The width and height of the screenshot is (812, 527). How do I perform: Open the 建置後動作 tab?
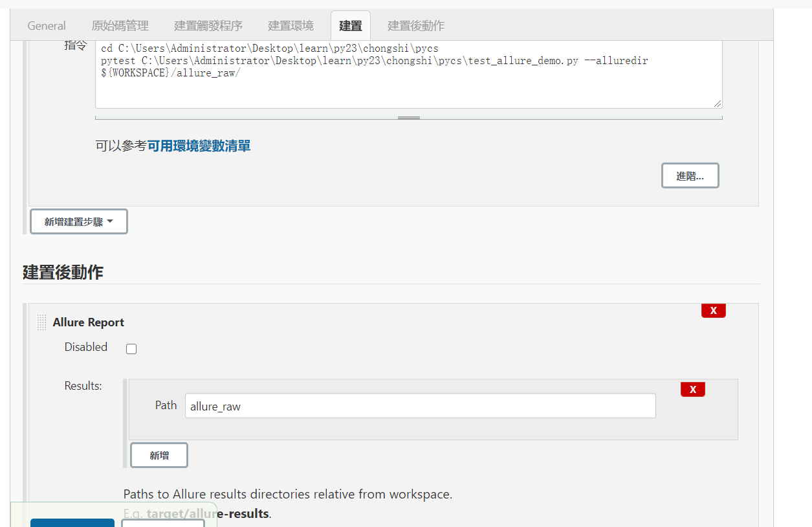tap(416, 26)
